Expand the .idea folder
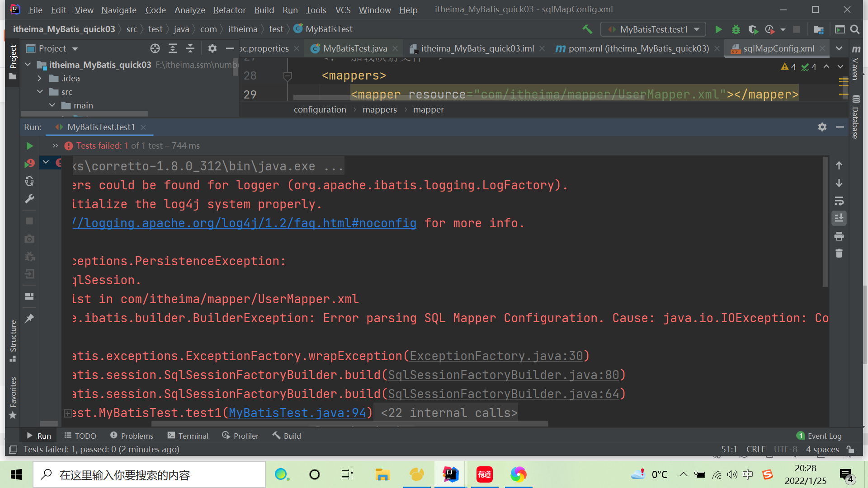868x488 pixels. [x=40, y=78]
